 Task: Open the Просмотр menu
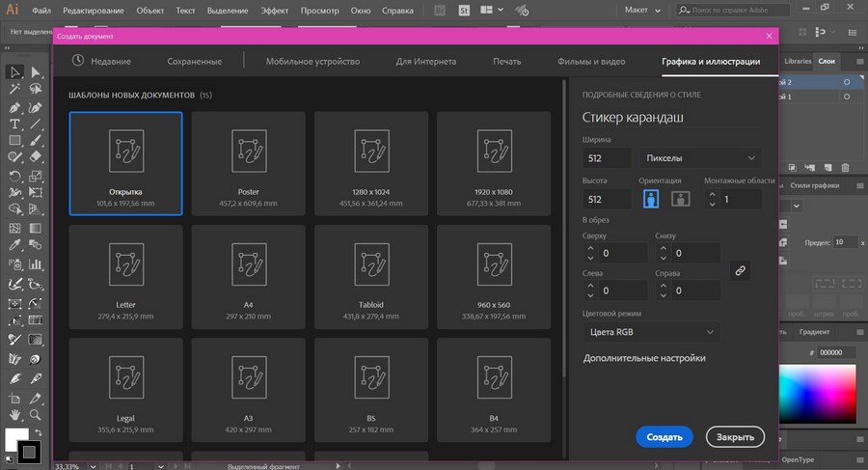pyautogui.click(x=319, y=11)
